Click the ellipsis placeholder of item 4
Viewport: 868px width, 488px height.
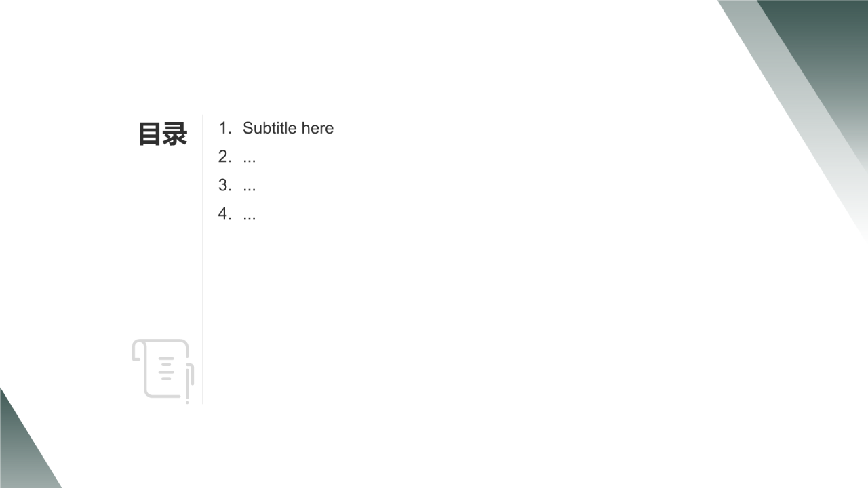pyautogui.click(x=249, y=215)
